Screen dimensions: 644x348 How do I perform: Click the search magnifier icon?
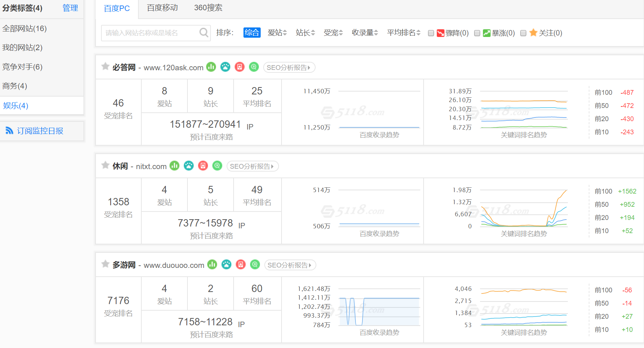coord(204,33)
